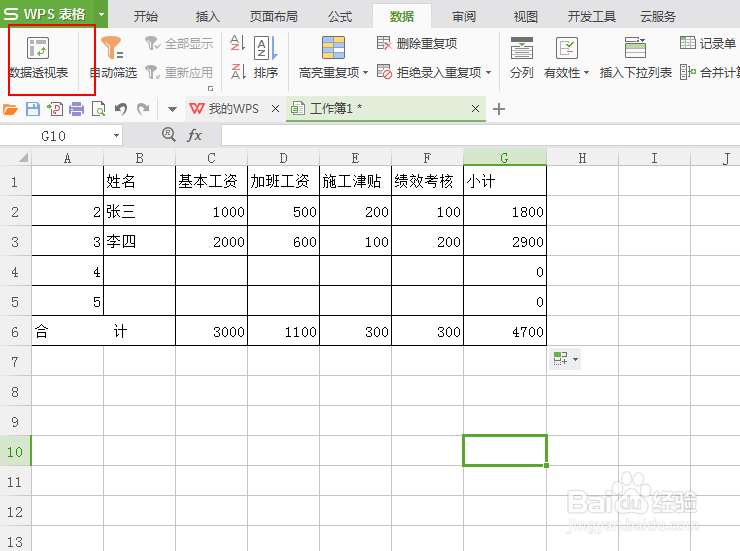Expand the 拒绝录入重复项 dropdown arrow

[488, 73]
